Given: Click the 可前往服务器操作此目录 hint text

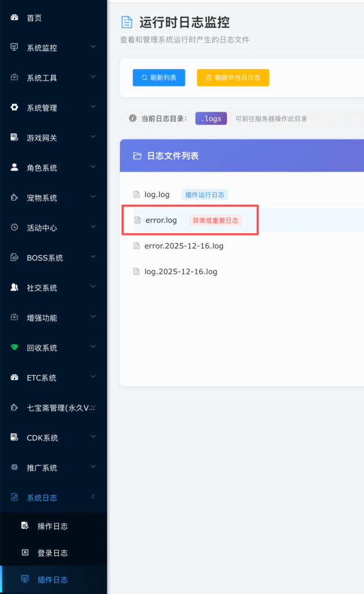Looking at the screenshot, I should [x=271, y=118].
